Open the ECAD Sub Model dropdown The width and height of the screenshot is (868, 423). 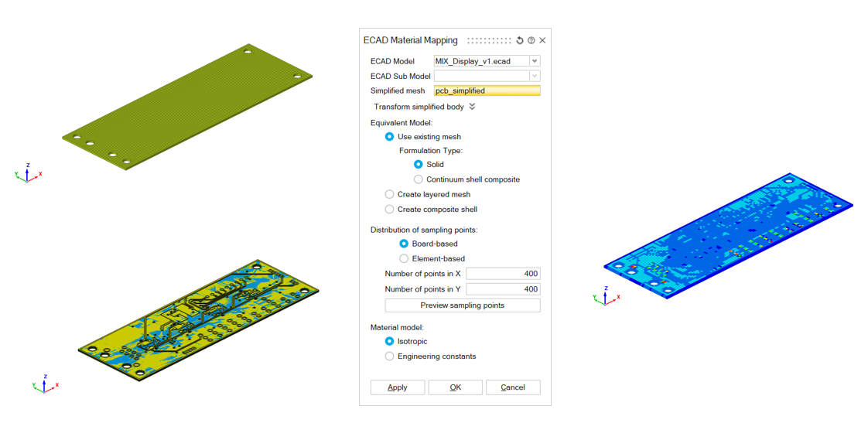pyautogui.click(x=535, y=76)
